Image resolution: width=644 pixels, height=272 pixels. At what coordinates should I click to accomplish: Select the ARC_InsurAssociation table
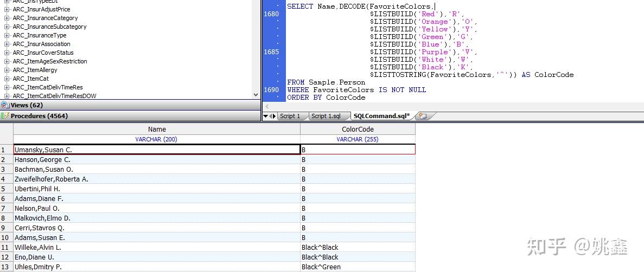point(41,44)
